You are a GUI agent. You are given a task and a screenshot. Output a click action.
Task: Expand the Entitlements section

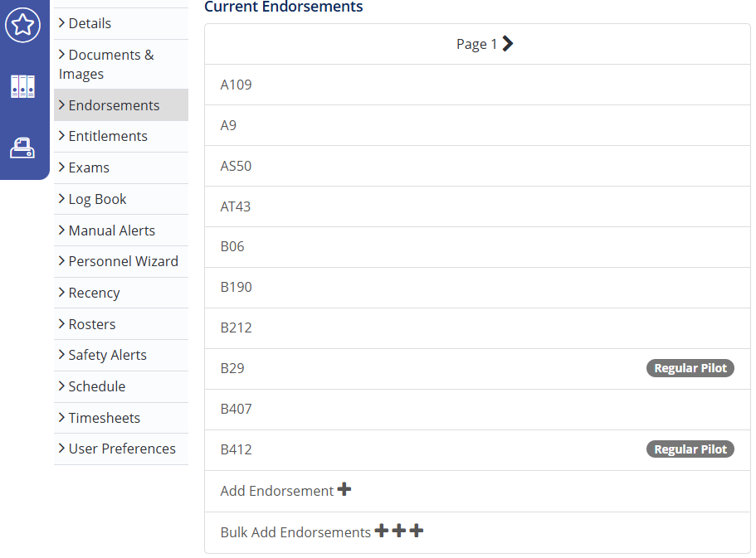click(x=108, y=136)
